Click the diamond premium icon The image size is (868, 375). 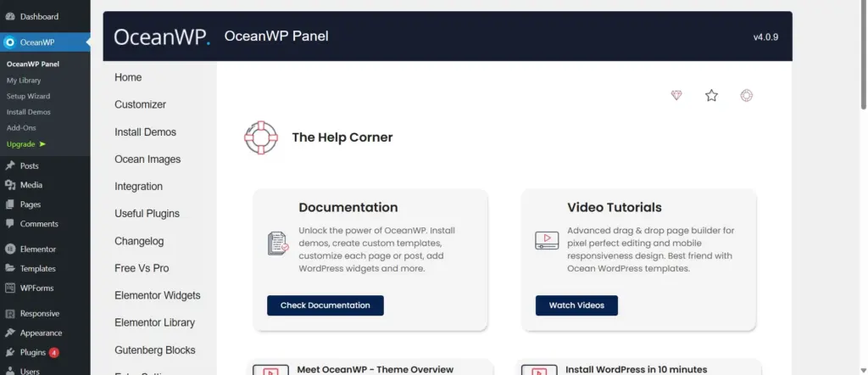pos(676,95)
